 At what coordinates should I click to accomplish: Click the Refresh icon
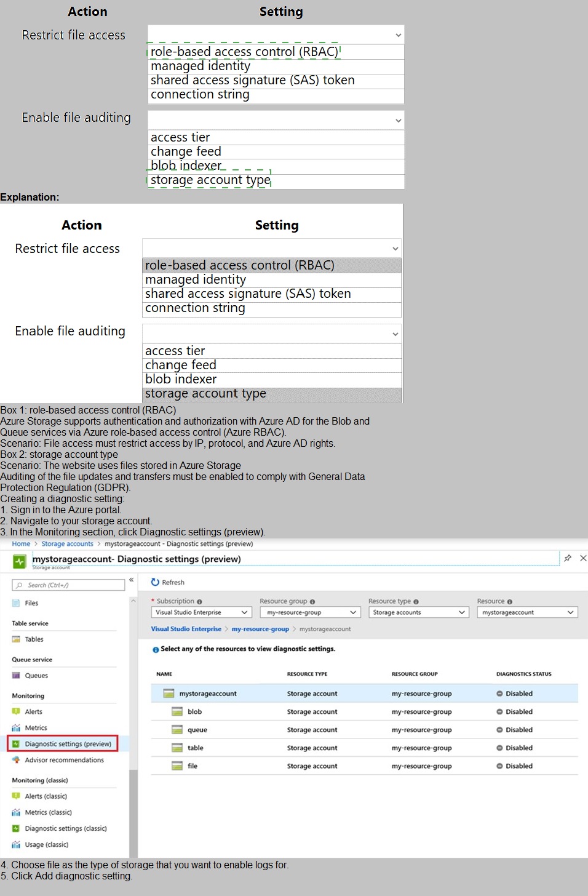[x=155, y=582]
